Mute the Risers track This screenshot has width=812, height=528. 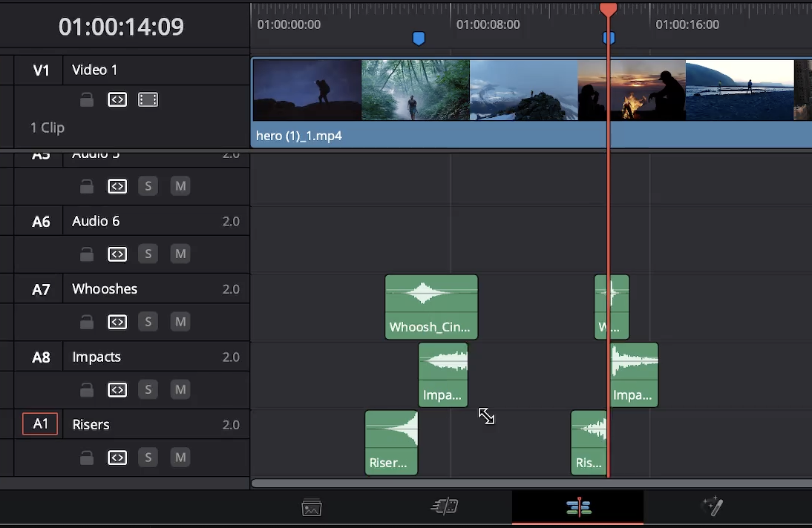pyautogui.click(x=180, y=458)
